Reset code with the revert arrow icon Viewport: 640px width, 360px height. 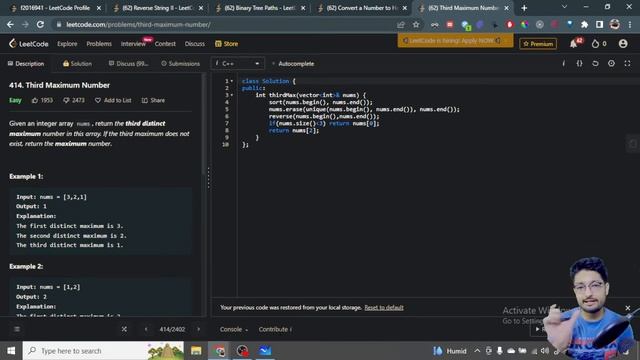click(596, 63)
